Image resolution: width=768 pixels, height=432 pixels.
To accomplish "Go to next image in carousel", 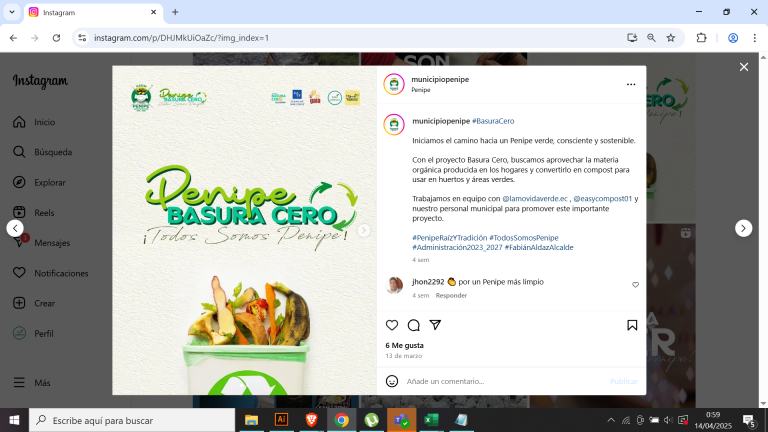I will (363, 230).
